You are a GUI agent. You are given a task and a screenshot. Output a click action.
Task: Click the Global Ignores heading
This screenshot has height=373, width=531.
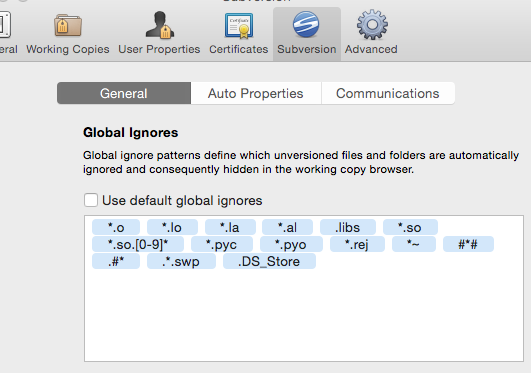(x=130, y=132)
